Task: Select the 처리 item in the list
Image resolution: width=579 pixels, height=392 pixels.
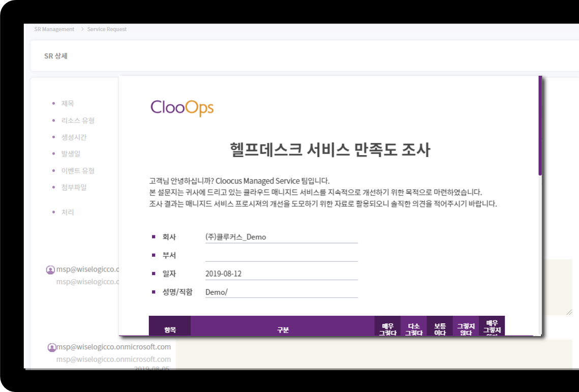Action: click(68, 212)
